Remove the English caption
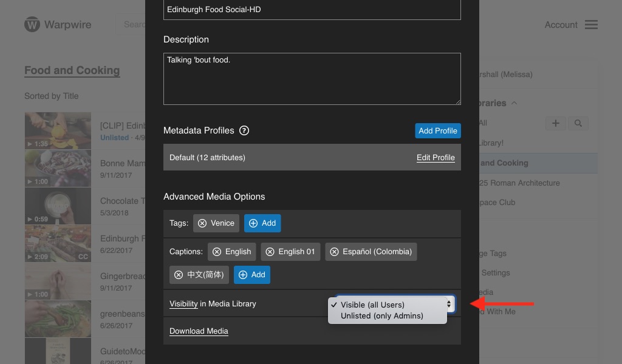 (217, 252)
